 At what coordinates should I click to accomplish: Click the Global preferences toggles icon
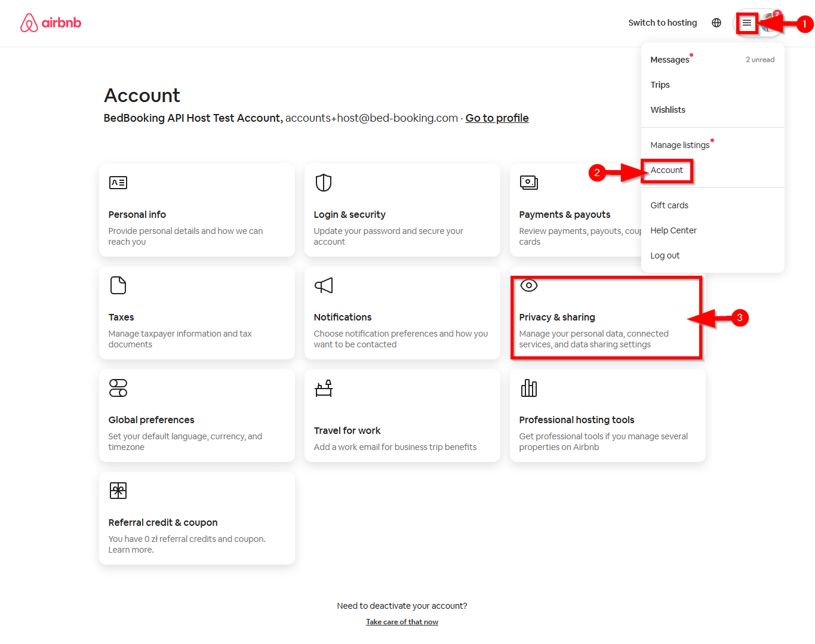pyautogui.click(x=118, y=388)
